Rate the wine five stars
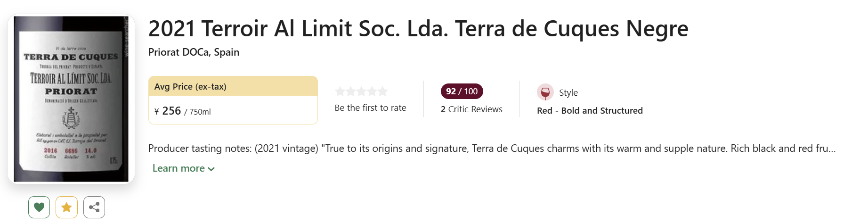Image resolution: width=868 pixels, height=224 pixels. tap(382, 91)
